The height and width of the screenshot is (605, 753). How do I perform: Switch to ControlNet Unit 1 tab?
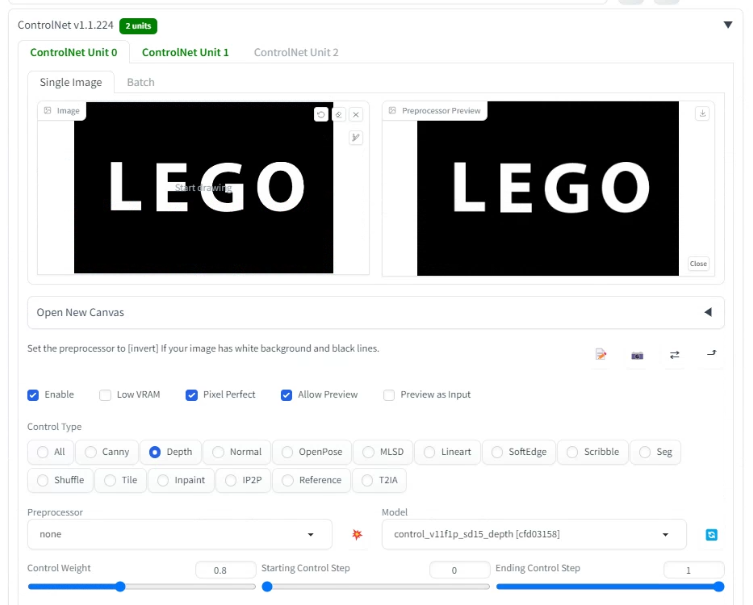[x=185, y=52]
